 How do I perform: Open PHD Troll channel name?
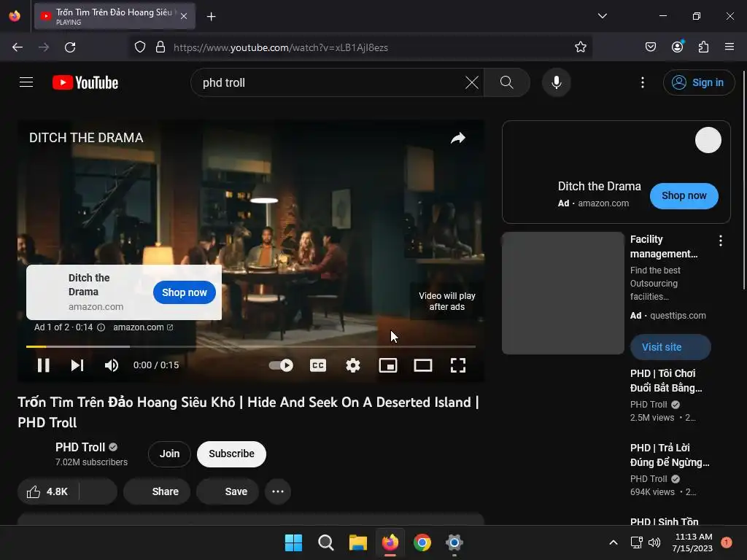point(80,447)
